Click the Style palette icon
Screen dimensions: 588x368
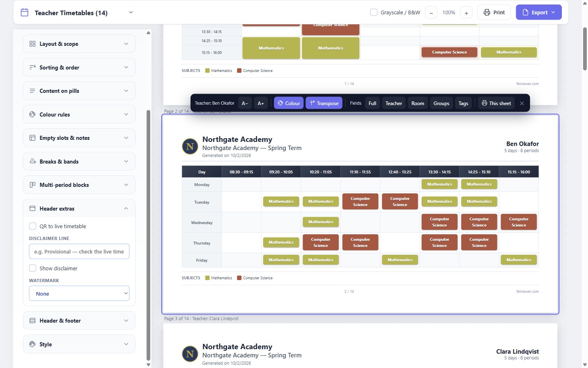pos(32,344)
